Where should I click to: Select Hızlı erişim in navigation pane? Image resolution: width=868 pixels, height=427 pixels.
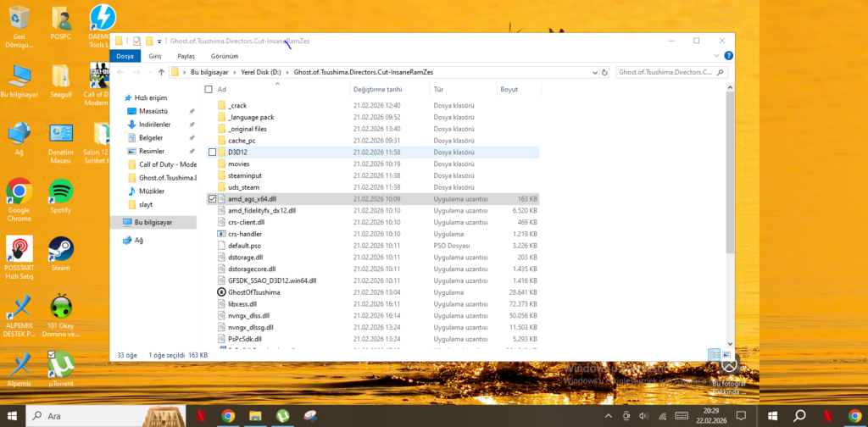tap(151, 97)
